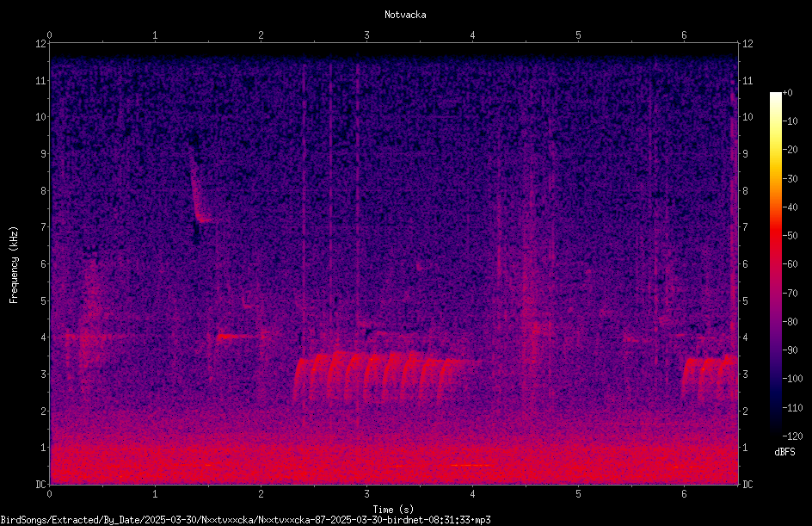This screenshot has height=526, width=812.
Task: Click the "10" tick on the right frequency axis
Action: click(x=747, y=117)
